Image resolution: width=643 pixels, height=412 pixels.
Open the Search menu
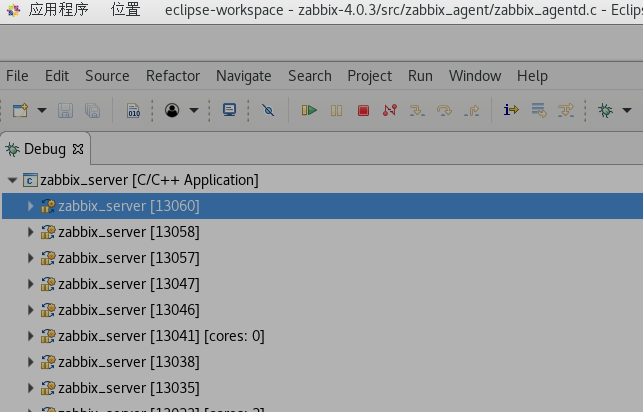coord(310,76)
